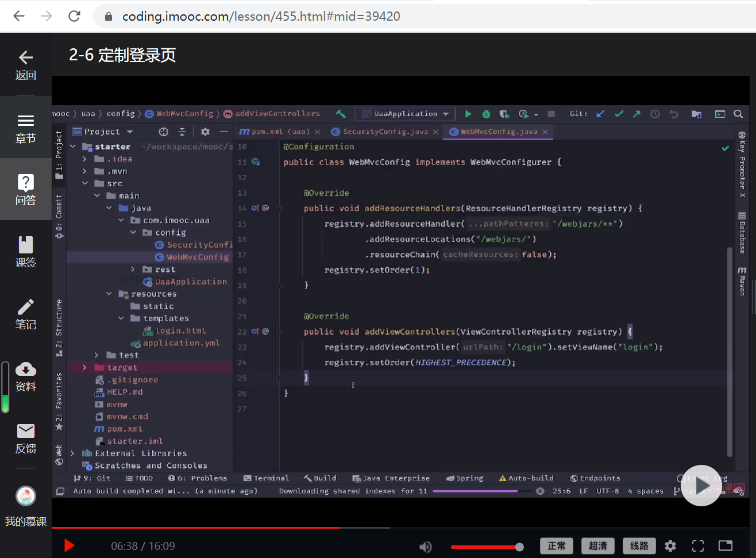Click the Git show history clock icon
756x558 pixels.
pos(655,114)
